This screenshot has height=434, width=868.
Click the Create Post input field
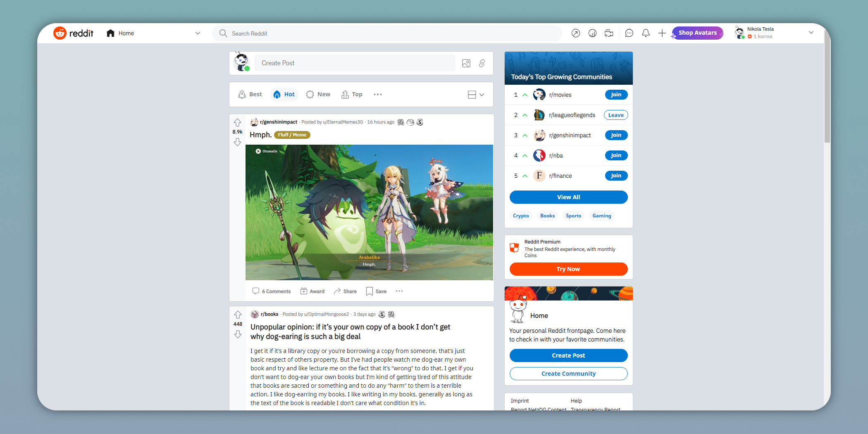[355, 63]
